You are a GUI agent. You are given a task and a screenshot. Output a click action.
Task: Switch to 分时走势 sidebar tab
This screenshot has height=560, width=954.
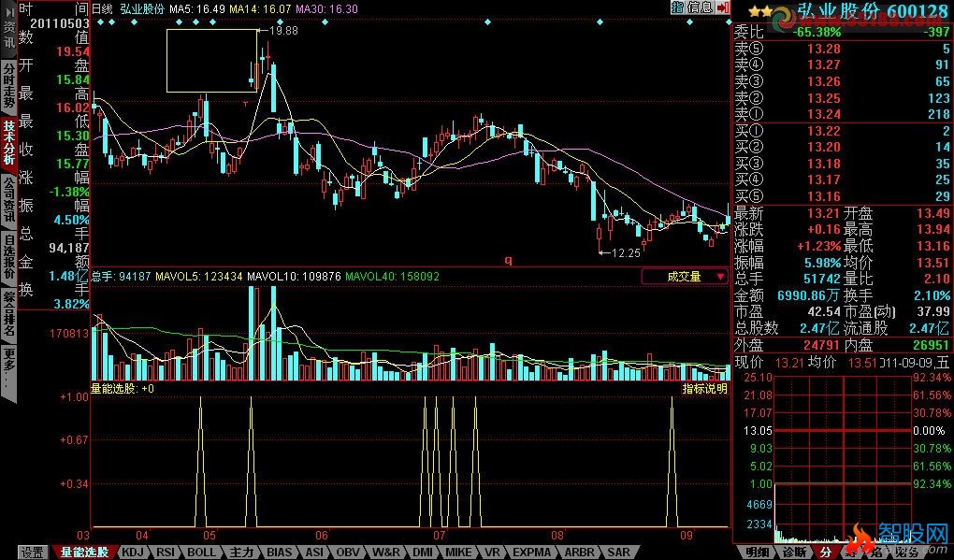coord(8,86)
